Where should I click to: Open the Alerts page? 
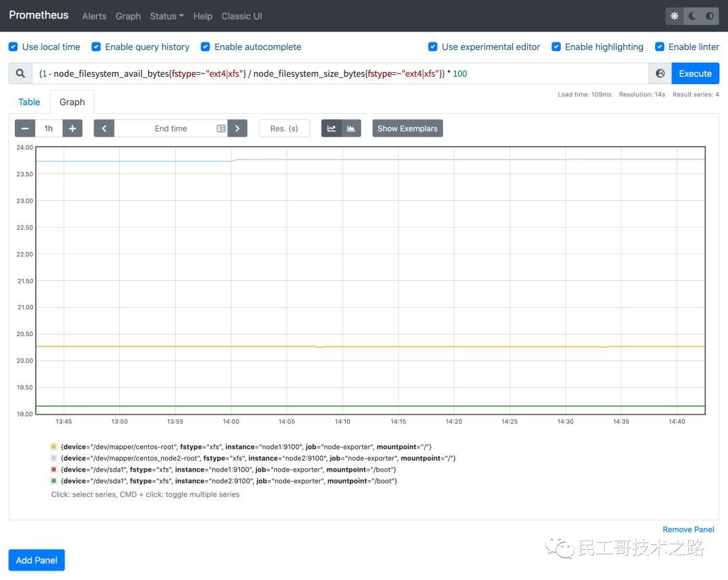point(94,16)
